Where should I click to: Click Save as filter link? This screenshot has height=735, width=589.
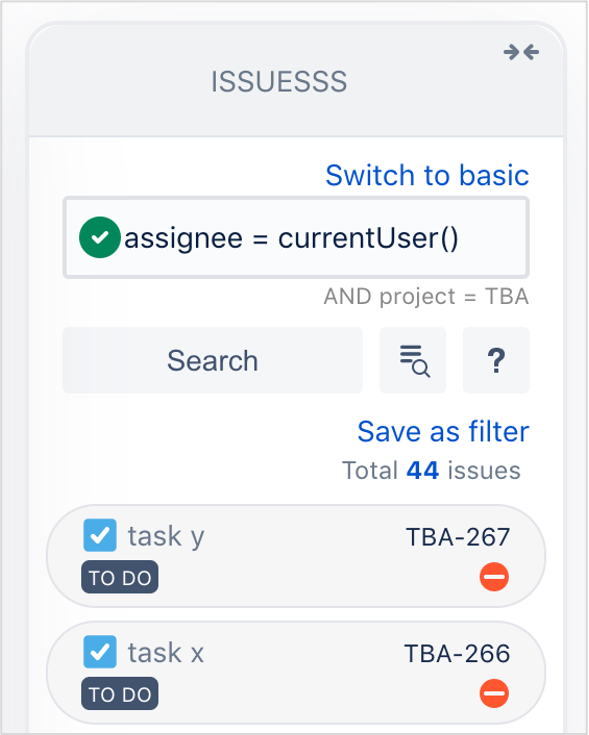[443, 431]
